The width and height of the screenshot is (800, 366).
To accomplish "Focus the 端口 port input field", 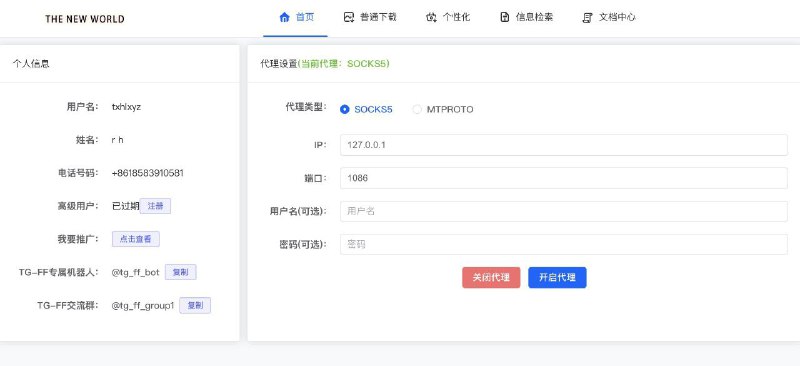I will point(564,178).
